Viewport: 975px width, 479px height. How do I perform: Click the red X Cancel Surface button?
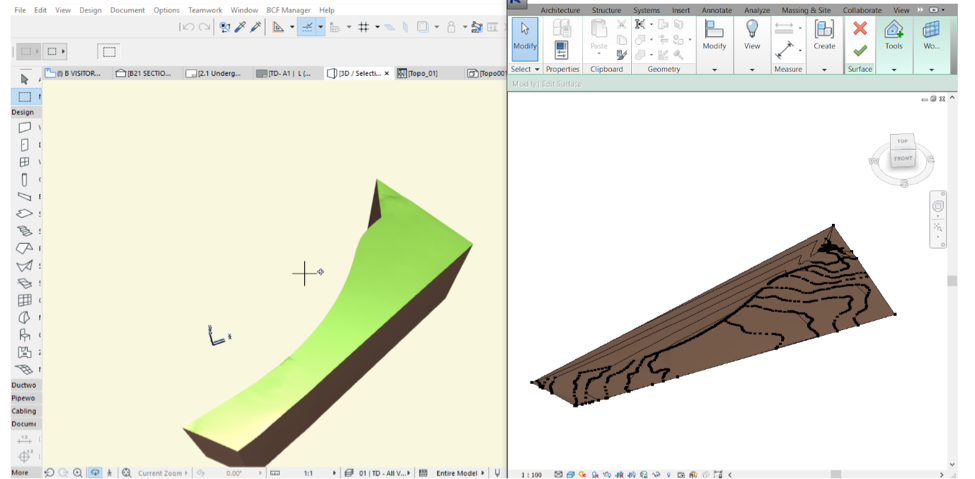click(859, 29)
